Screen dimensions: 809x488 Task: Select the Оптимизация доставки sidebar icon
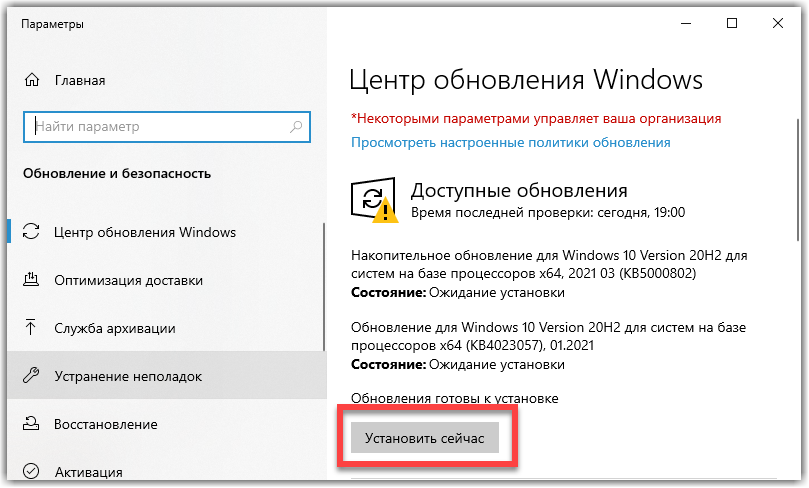coord(31,280)
